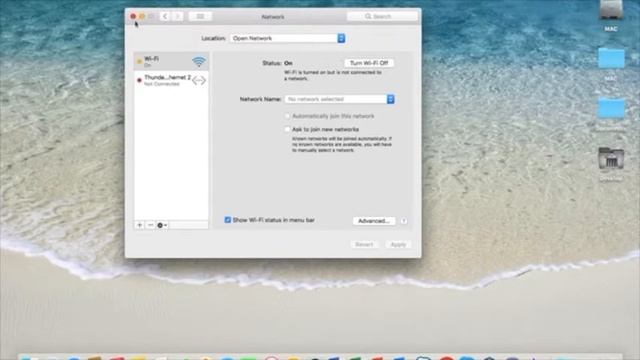Click the Ethernet arrows icon in sidebar
The width and height of the screenshot is (640, 360).
[199, 80]
